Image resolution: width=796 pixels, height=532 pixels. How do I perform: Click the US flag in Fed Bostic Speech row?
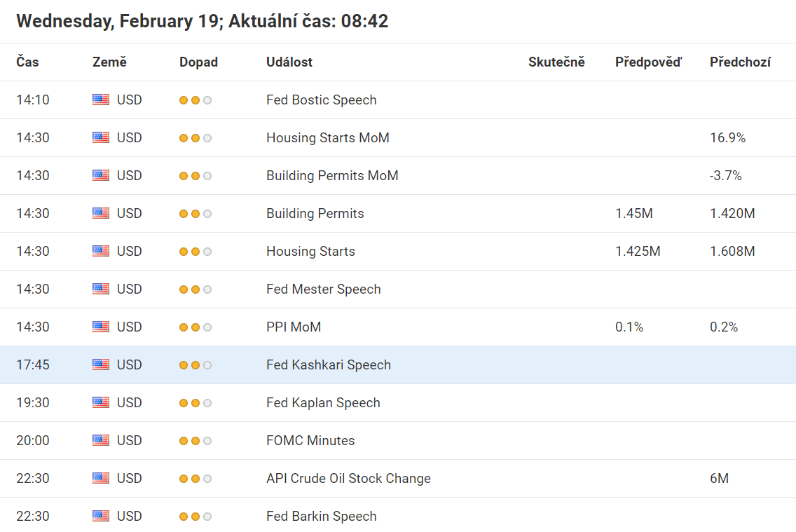click(x=101, y=100)
